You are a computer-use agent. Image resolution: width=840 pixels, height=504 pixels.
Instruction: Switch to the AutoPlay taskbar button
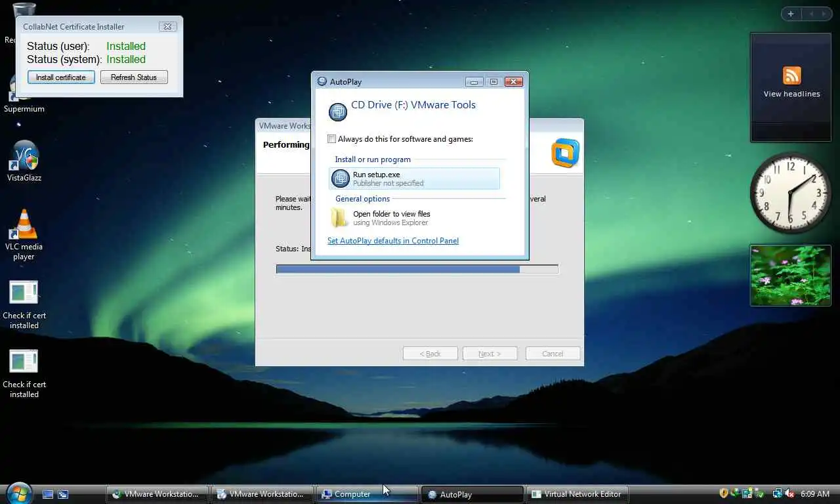click(x=472, y=494)
